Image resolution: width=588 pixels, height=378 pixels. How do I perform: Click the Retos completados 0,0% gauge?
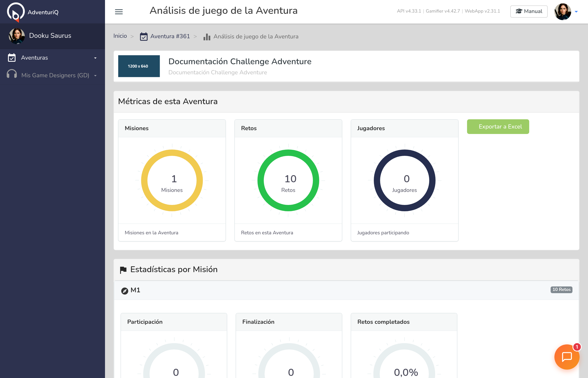[x=404, y=361]
